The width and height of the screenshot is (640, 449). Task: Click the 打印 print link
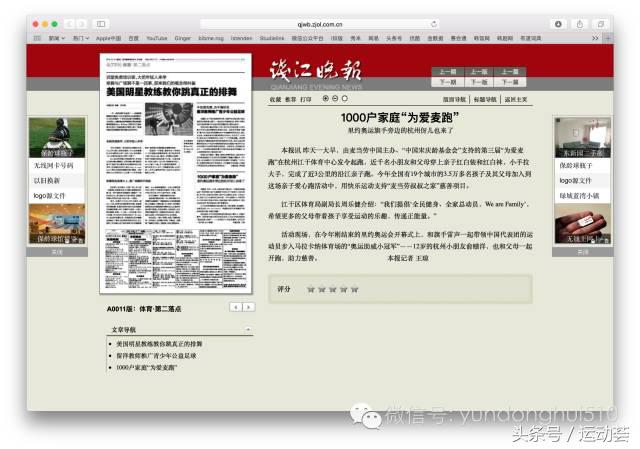[x=306, y=100]
